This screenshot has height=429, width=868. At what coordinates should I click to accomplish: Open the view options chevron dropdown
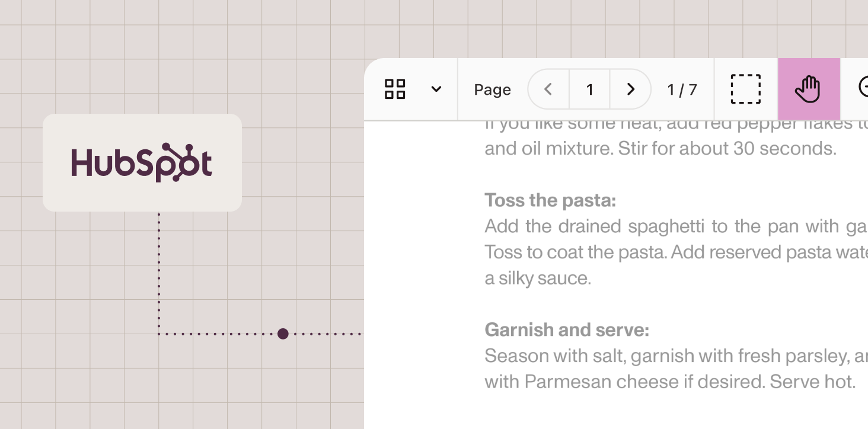pos(436,89)
